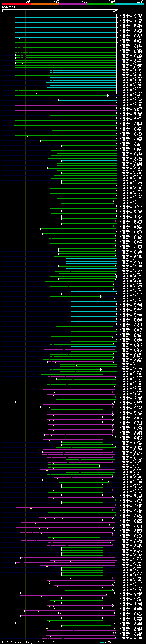Click the label UniRef100_B6DYZ5

(x=131, y=314)
